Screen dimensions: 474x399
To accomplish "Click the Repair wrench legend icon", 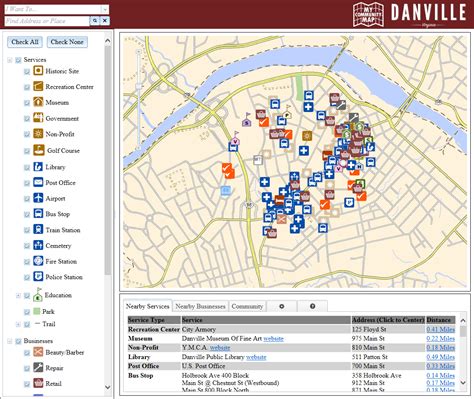I will (x=38, y=368).
